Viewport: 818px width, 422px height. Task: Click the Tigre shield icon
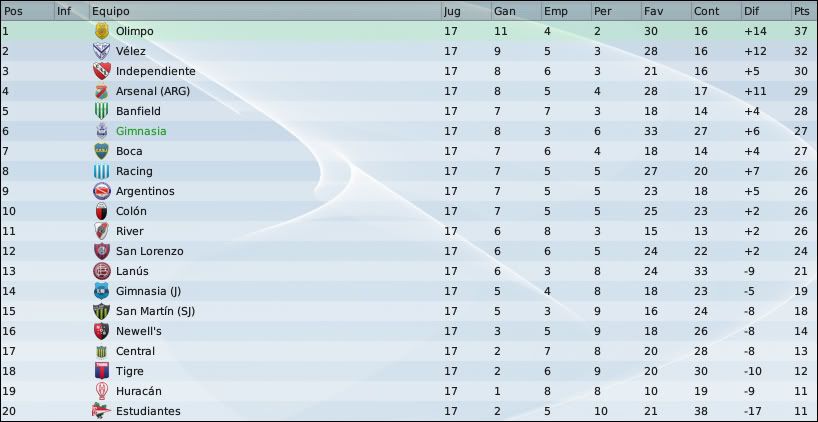[x=101, y=371]
